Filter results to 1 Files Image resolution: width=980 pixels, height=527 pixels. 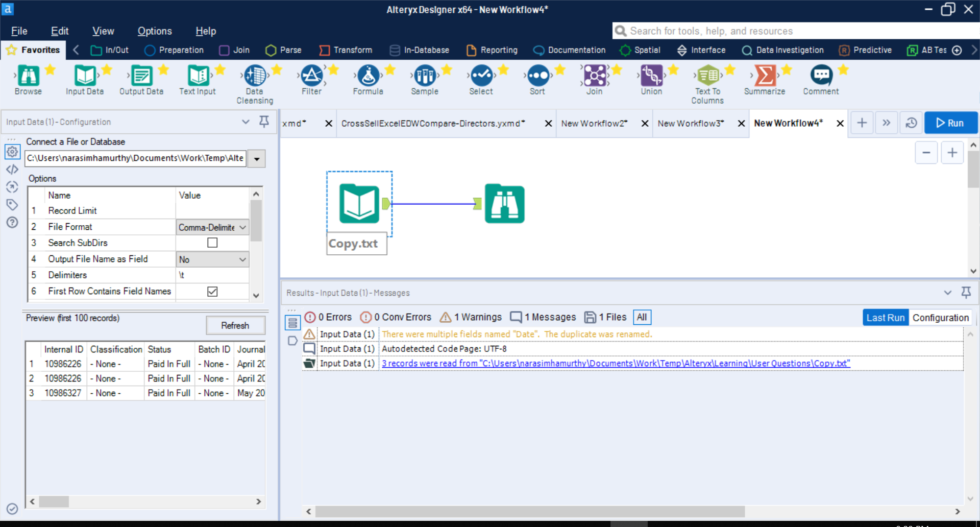[605, 317]
